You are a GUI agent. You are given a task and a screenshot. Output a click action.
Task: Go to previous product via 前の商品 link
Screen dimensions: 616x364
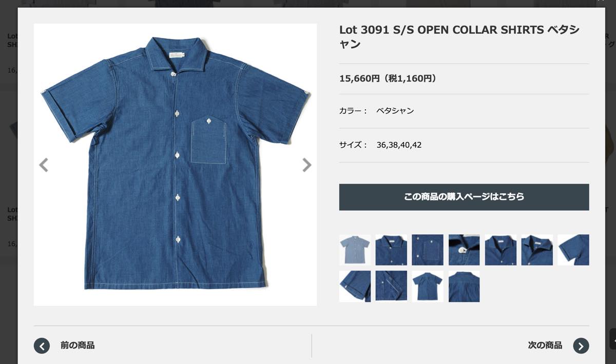78,346
